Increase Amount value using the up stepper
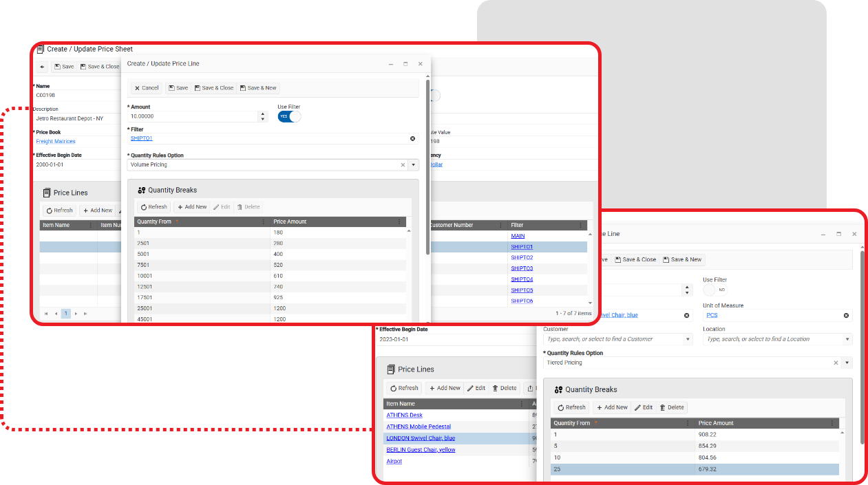 tap(262, 114)
